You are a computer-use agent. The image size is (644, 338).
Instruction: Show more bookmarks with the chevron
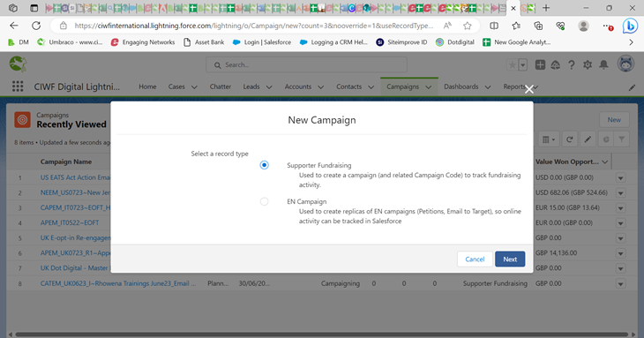tap(632, 41)
